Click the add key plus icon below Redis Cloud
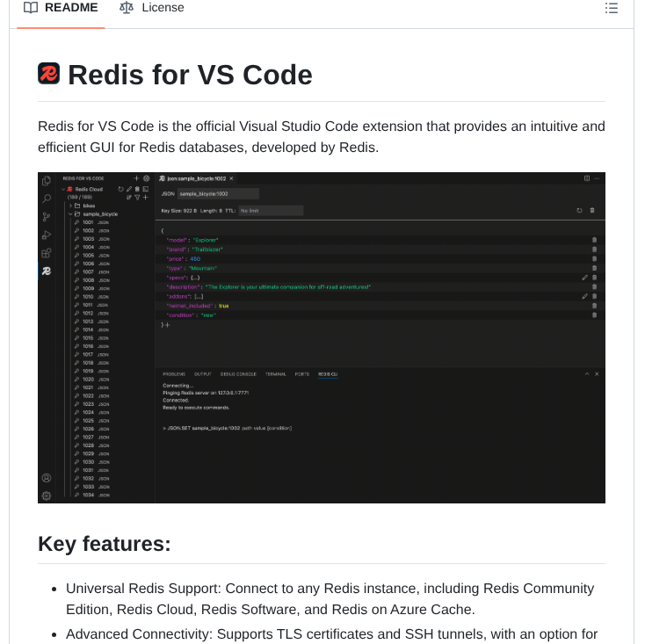 point(145,198)
